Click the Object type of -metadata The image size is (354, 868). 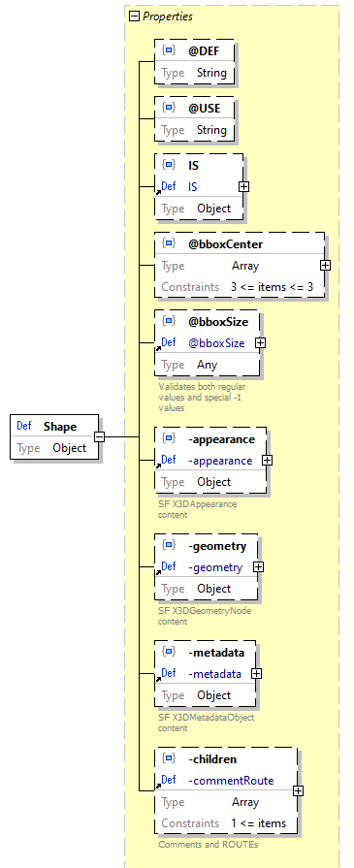[x=213, y=695]
